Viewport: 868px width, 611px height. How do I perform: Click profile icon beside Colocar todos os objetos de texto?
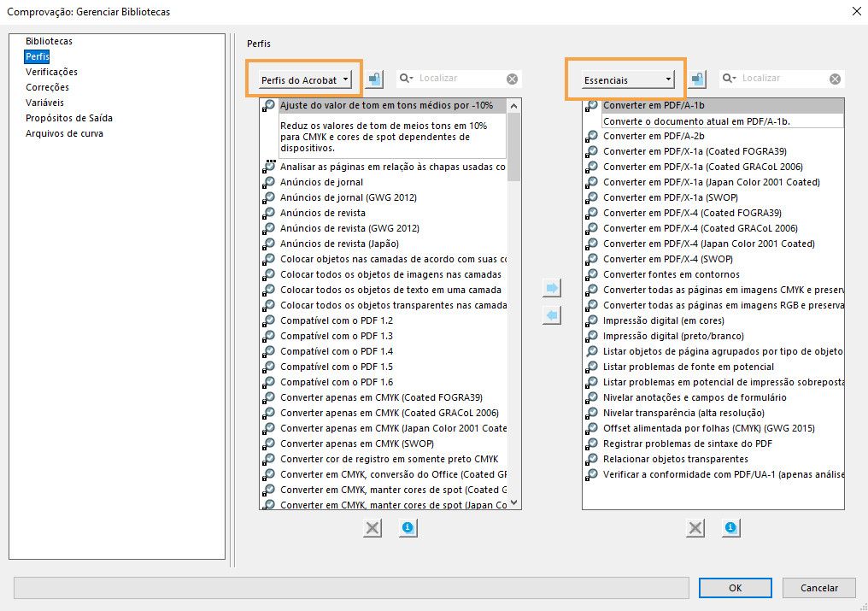[x=268, y=290]
